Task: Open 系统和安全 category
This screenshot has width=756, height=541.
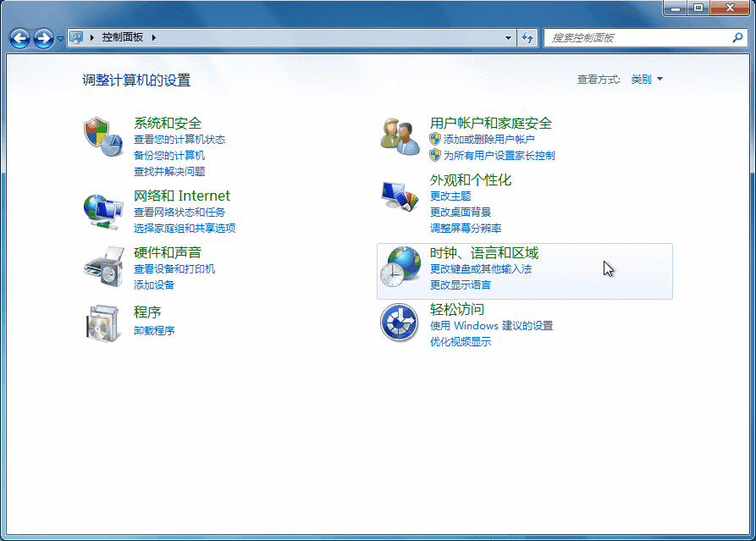Action: coord(168,123)
